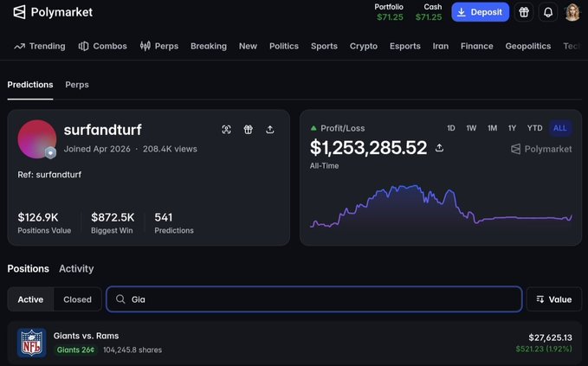Screen dimensions: 588x366
Task: Click the NFL logo thumbnail
Action: [31, 343]
